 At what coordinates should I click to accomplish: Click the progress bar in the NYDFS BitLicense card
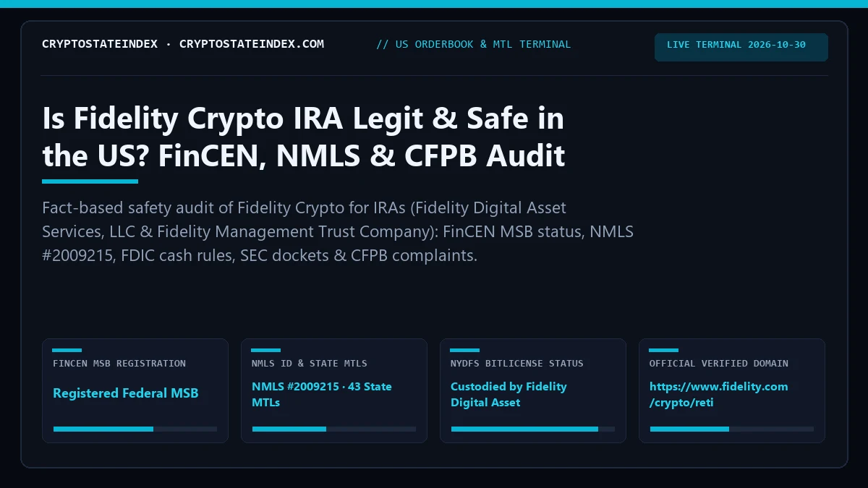[533, 429]
